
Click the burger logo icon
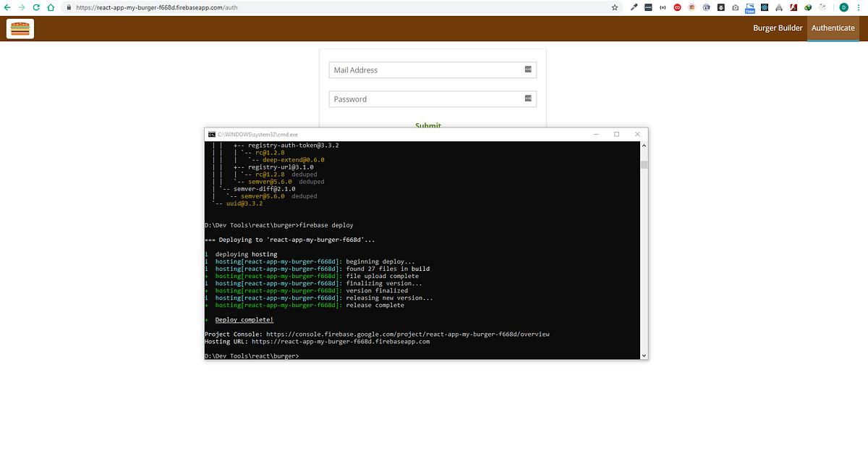[x=20, y=28]
